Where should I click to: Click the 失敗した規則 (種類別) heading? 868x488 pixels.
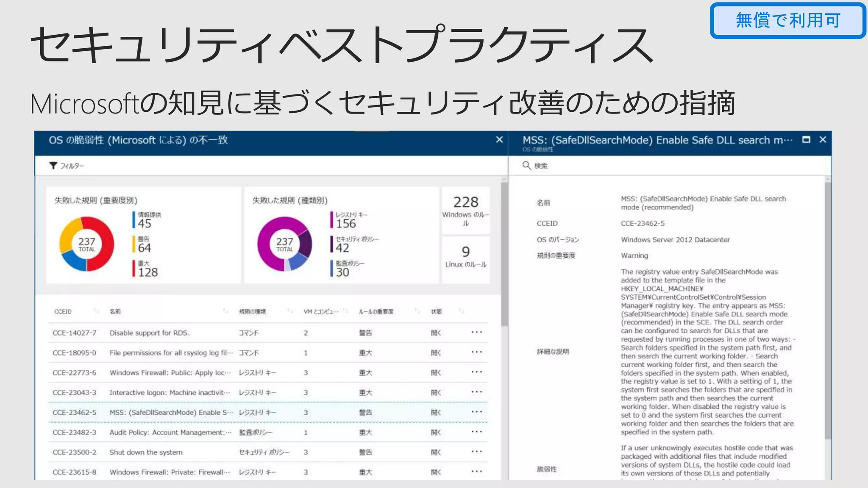pyautogui.click(x=290, y=200)
